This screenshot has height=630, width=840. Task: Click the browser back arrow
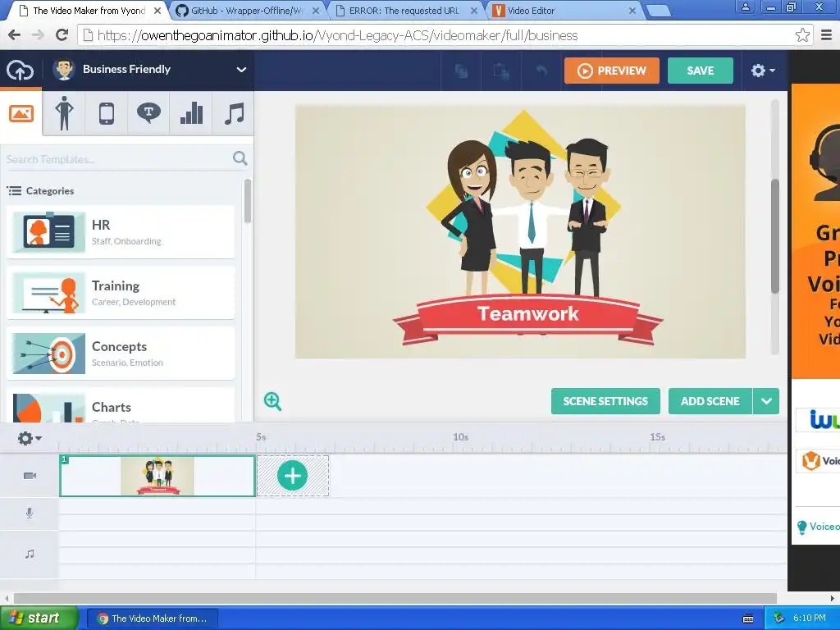pyautogui.click(x=15, y=35)
